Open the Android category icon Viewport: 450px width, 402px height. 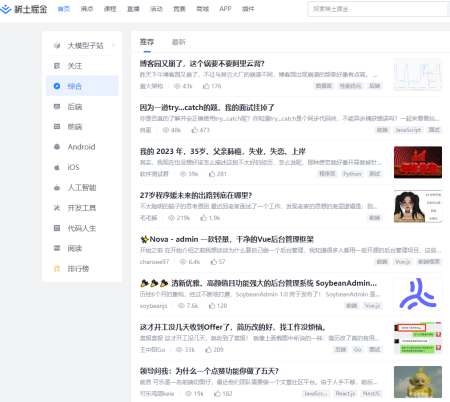pos(57,147)
